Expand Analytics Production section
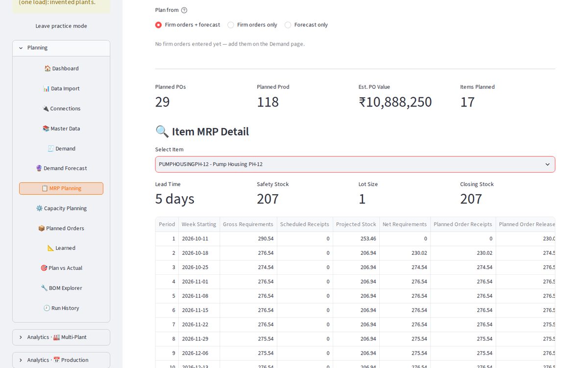This screenshot has height=368, width=588. pyautogui.click(x=61, y=360)
